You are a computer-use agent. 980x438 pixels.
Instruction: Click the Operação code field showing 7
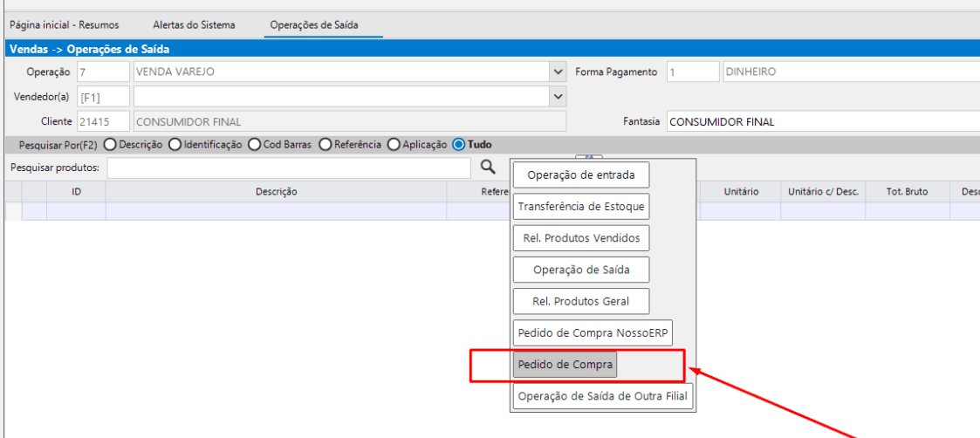point(103,72)
